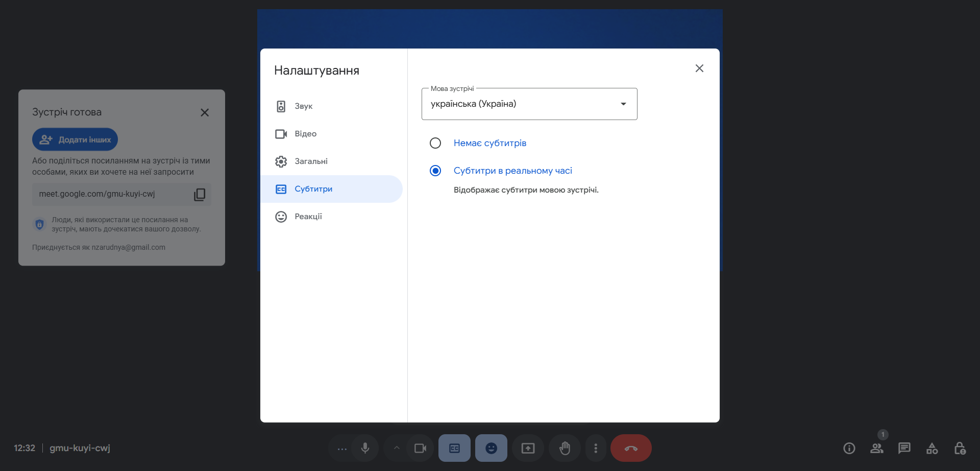Viewport: 980px width, 471px height.
Task: Toggle the camera icon in the call controls
Action: pyautogui.click(x=420, y=448)
